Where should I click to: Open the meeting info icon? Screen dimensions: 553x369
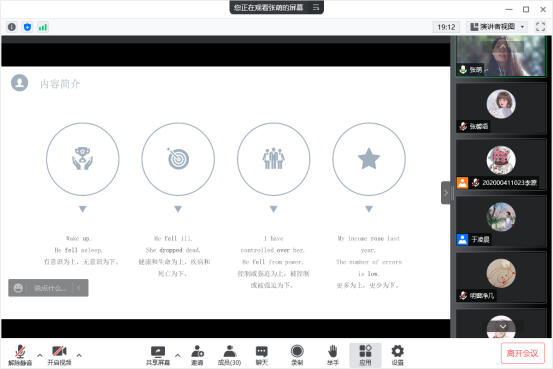click(x=12, y=27)
